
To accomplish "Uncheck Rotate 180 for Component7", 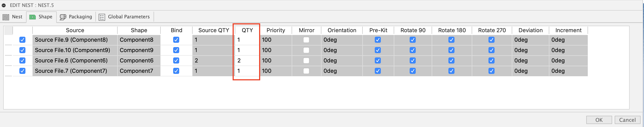I will coord(451,71).
